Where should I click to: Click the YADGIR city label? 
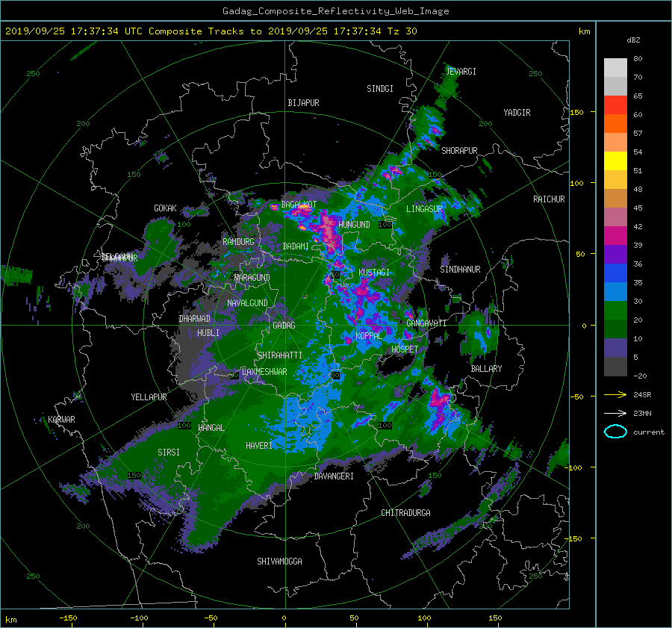coord(517,113)
